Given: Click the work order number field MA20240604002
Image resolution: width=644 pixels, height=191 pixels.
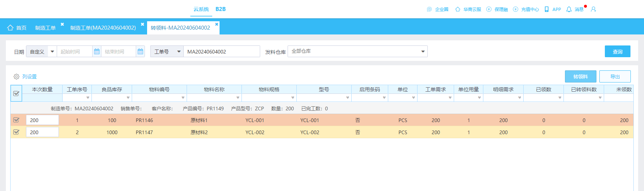Looking at the screenshot, I should click(222, 51).
